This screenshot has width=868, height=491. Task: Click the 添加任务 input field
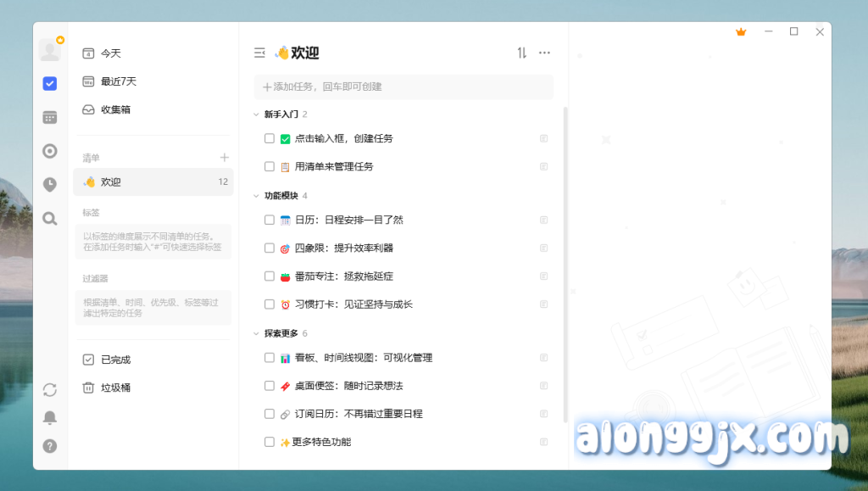click(403, 86)
